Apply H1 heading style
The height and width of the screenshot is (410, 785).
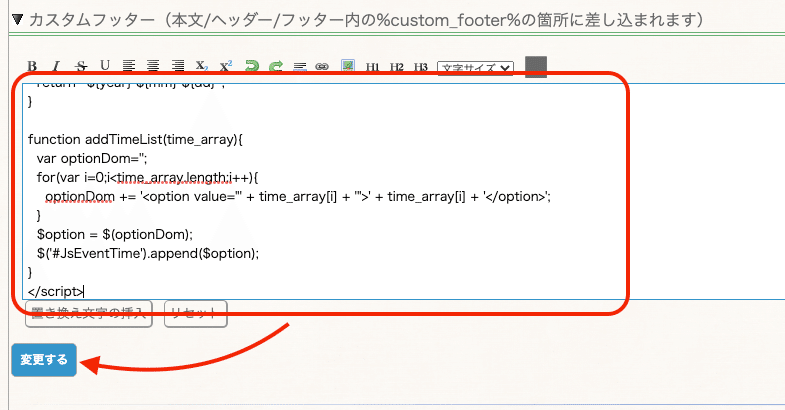click(x=372, y=67)
